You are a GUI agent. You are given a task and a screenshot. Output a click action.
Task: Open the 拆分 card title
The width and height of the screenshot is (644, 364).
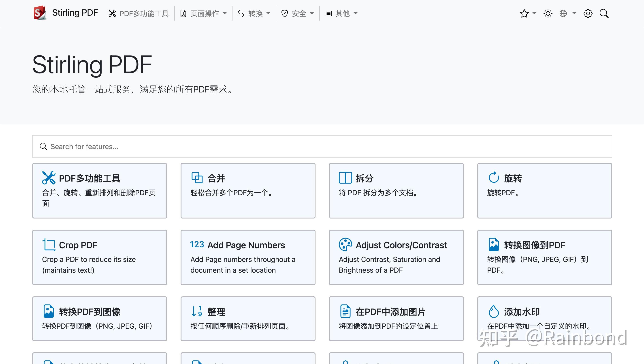click(365, 178)
